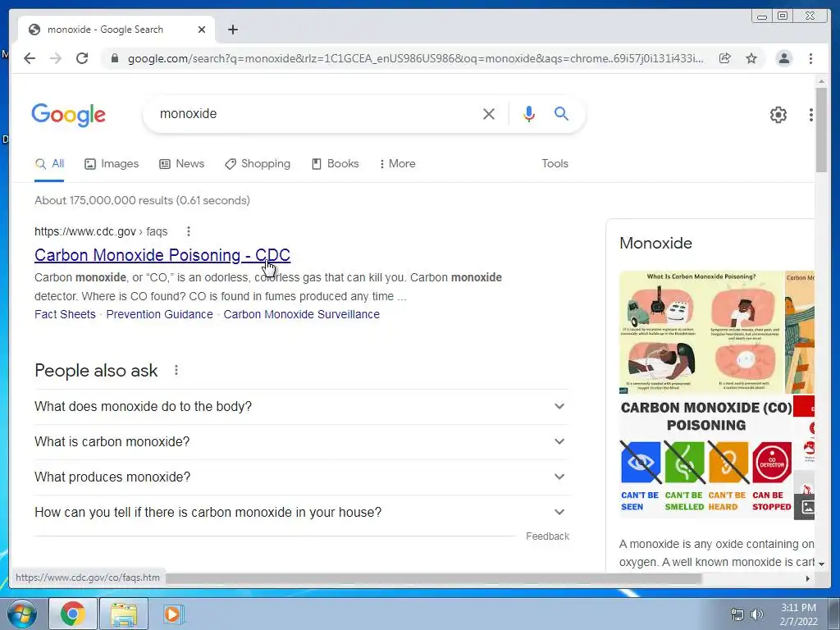Viewport: 840px width, 630px height.
Task: Click the horizontal scrollbar right arrow
Action: pos(808,578)
